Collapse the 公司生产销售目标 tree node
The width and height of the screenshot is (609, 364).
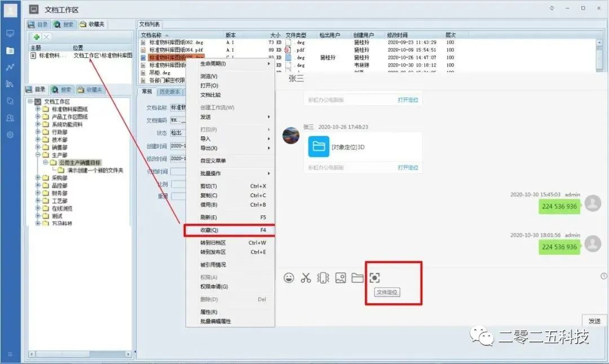click(46, 162)
